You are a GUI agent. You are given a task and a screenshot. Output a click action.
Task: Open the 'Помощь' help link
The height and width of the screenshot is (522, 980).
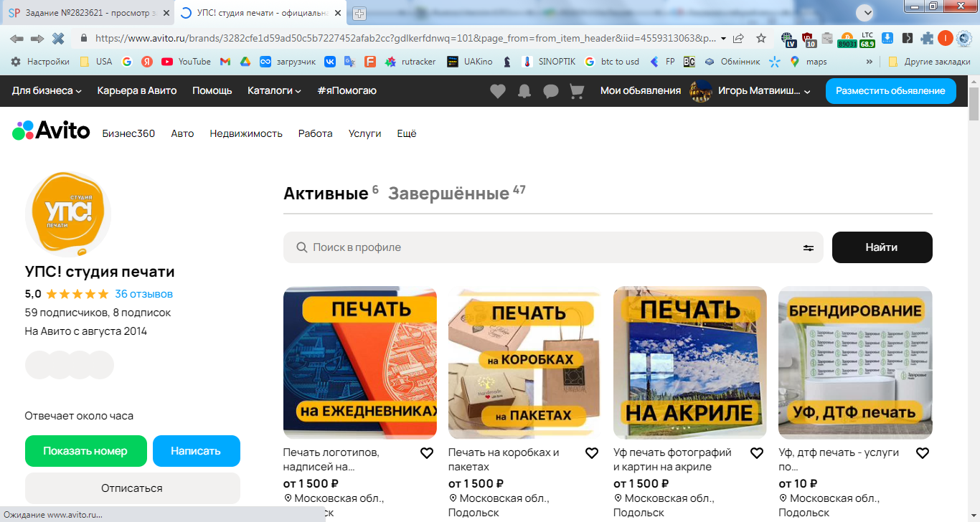pos(212,90)
